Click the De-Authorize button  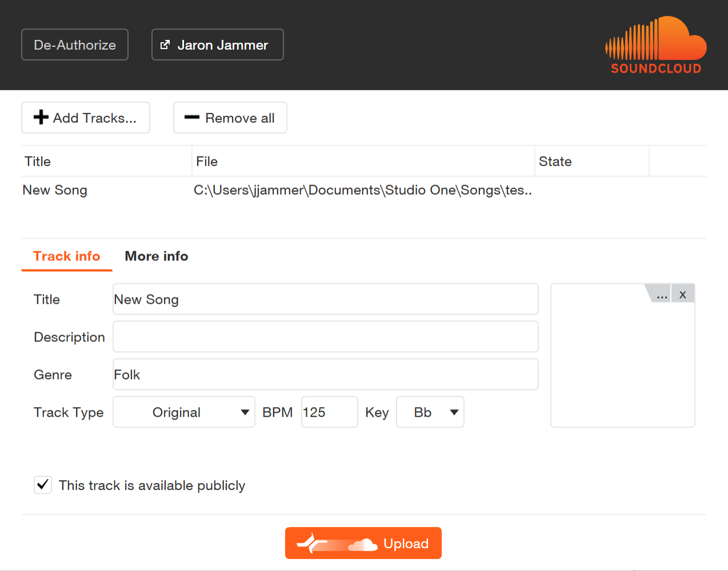(75, 45)
